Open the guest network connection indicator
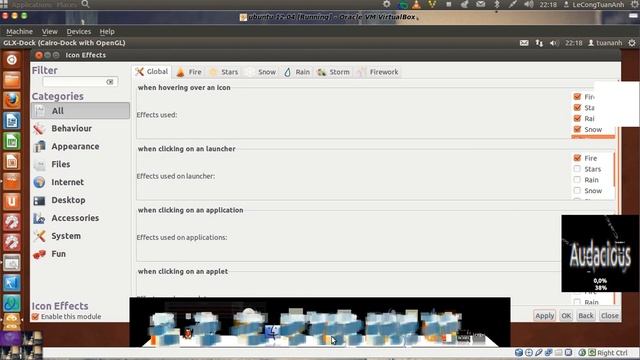The image size is (640, 360). point(539,43)
